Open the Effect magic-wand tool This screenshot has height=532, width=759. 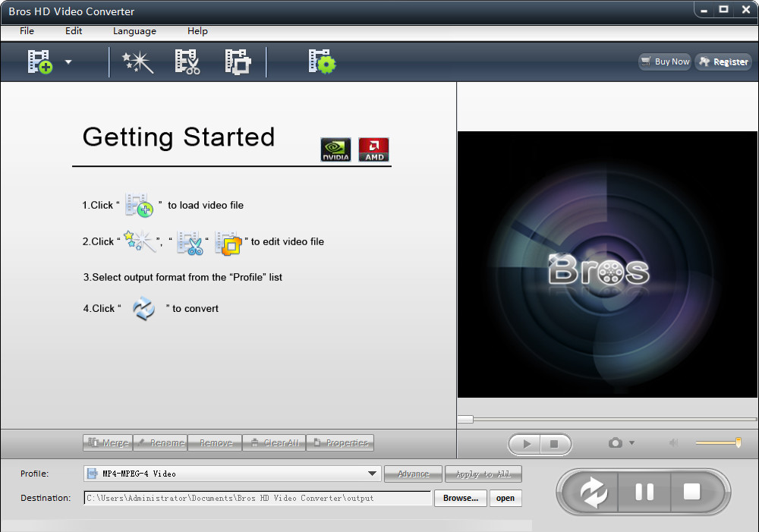pos(138,62)
